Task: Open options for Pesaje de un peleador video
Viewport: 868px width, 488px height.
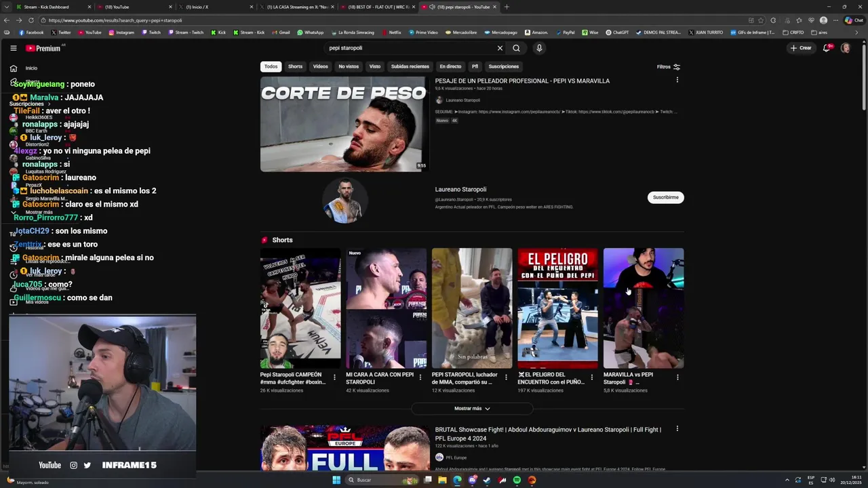Action: [x=677, y=81]
